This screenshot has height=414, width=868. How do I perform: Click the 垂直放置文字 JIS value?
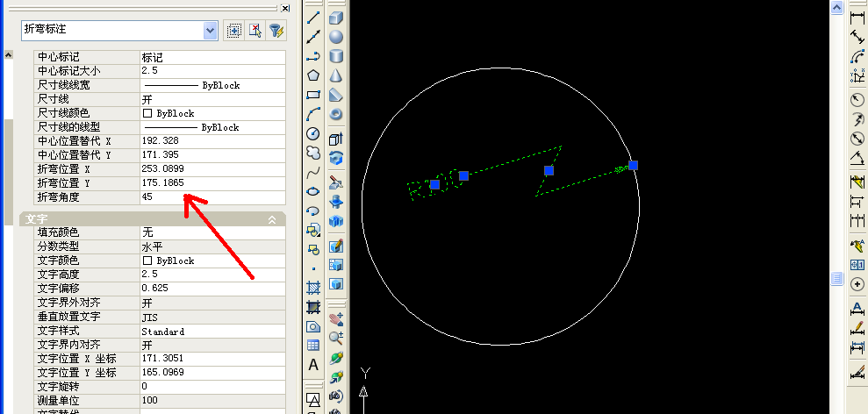(213, 318)
